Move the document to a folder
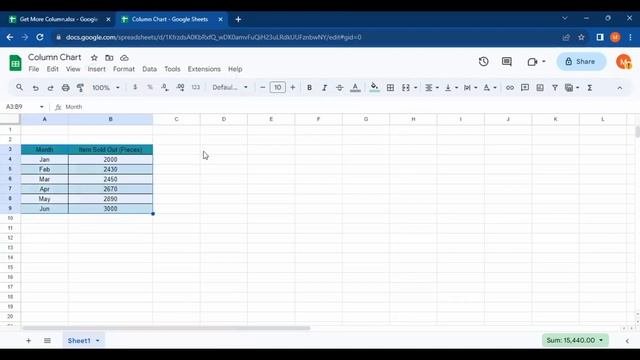Viewport: 640px width, 360px height. (x=109, y=58)
